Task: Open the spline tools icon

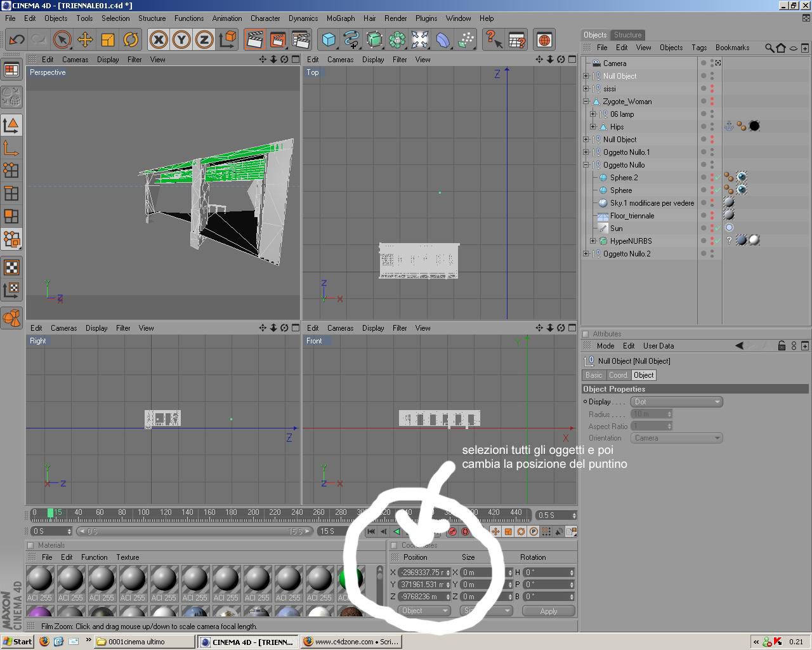Action: (x=351, y=40)
